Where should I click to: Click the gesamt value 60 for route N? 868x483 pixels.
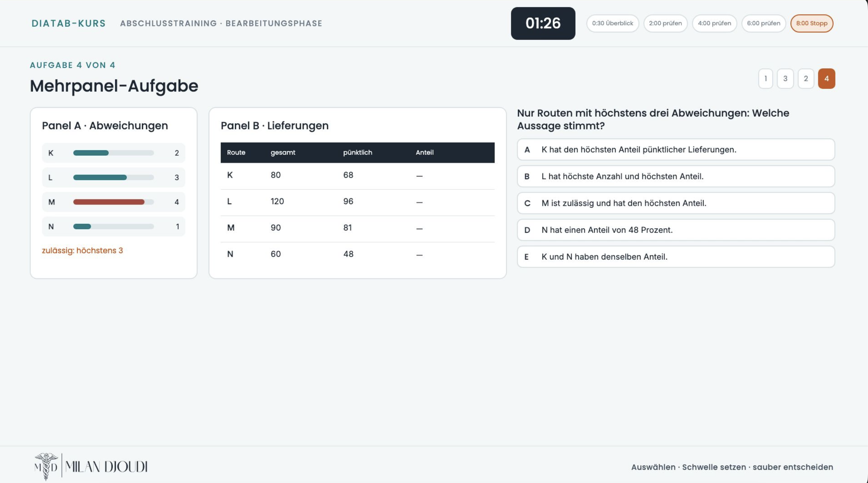pyautogui.click(x=275, y=254)
